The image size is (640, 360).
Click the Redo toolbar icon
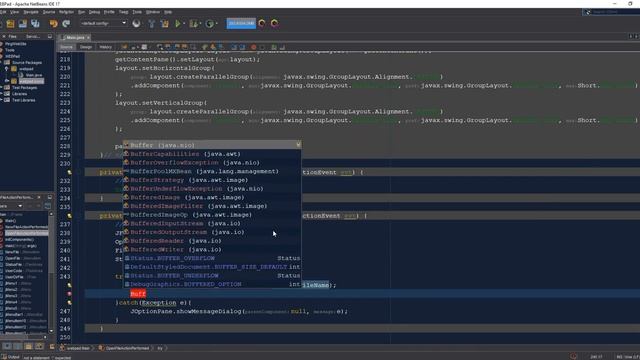point(66,24)
